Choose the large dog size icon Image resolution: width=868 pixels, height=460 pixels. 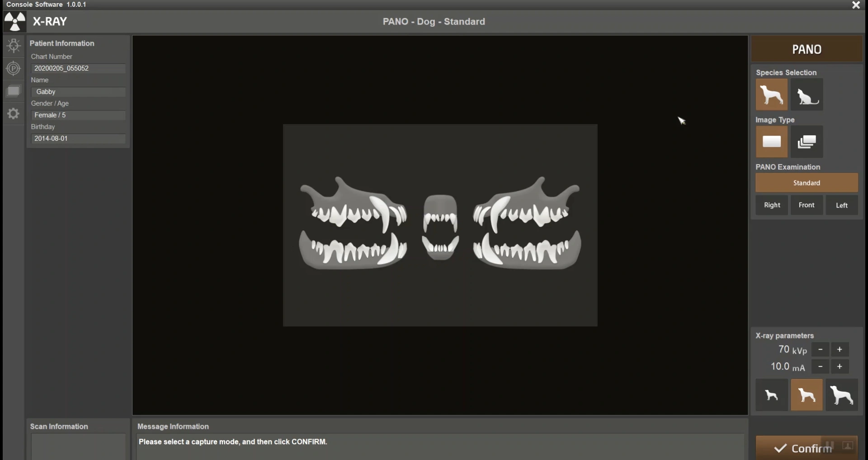pos(841,395)
